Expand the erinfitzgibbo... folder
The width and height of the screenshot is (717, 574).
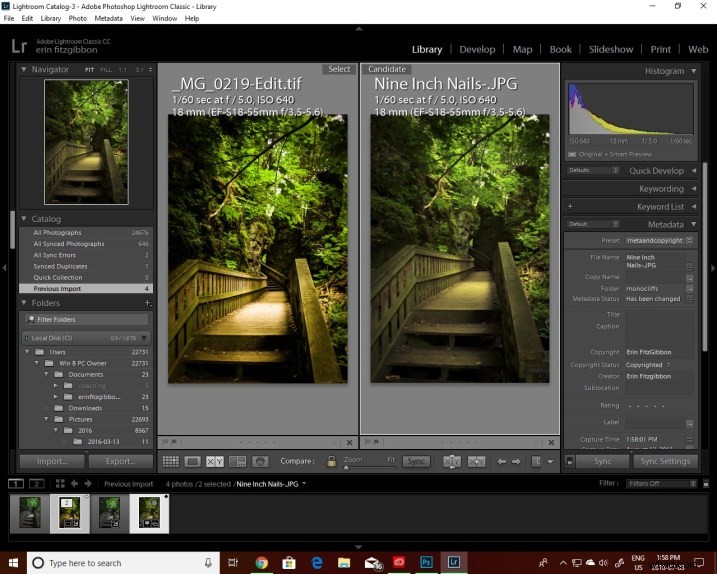point(56,397)
